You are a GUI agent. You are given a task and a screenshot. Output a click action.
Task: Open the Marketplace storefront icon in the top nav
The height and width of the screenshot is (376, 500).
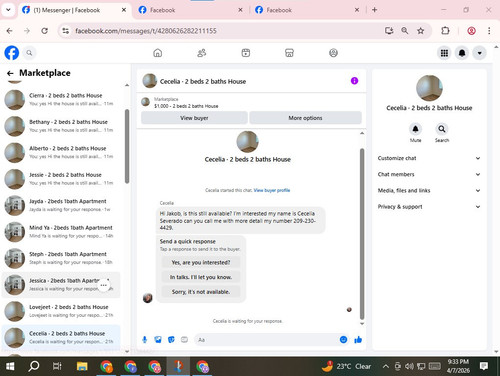tap(289, 53)
